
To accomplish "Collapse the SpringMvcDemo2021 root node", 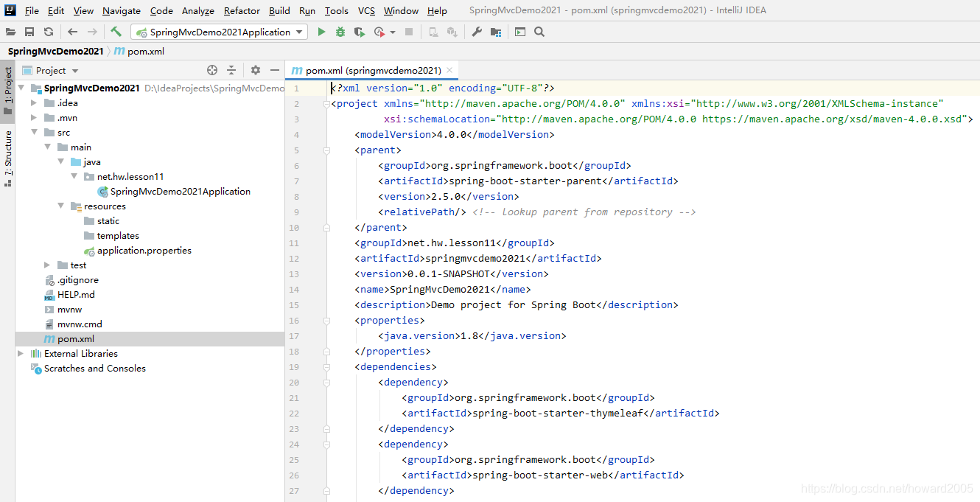I will coord(21,88).
